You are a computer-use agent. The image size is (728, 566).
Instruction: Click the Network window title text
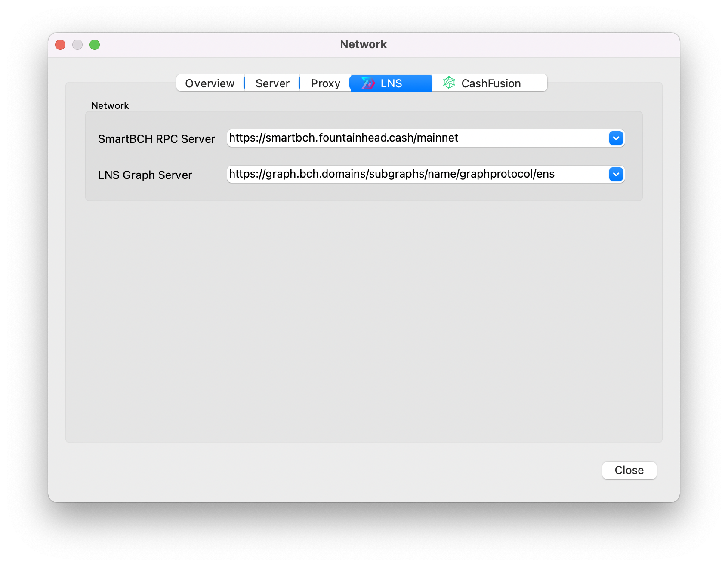(x=364, y=44)
